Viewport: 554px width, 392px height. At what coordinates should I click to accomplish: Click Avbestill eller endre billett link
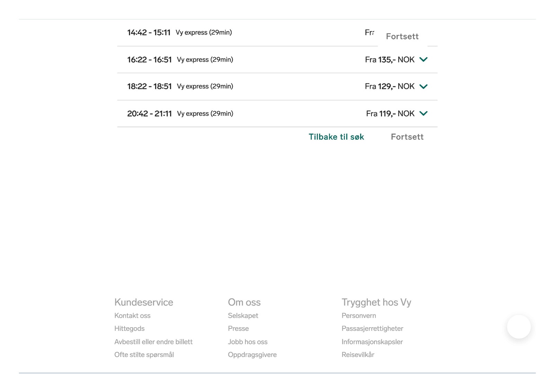click(153, 342)
